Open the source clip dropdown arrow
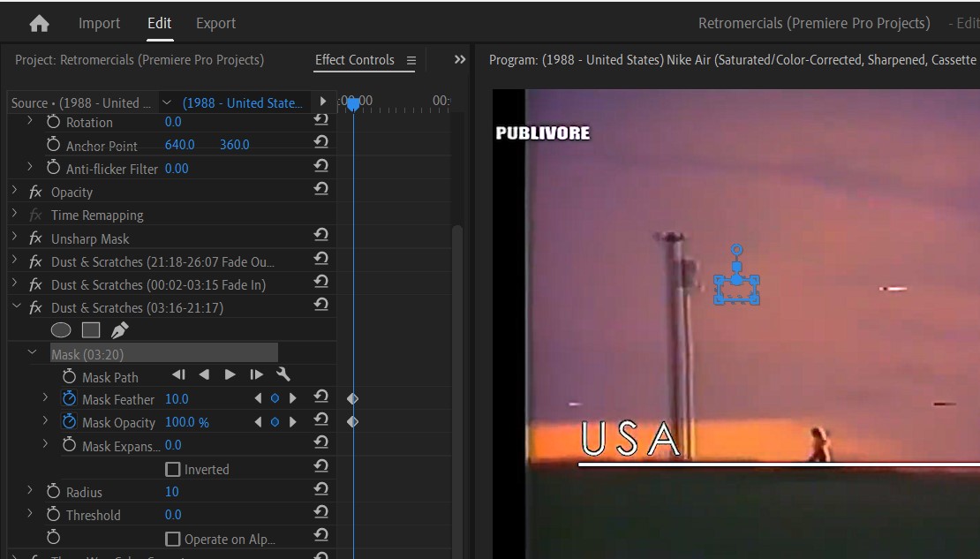 [166, 102]
